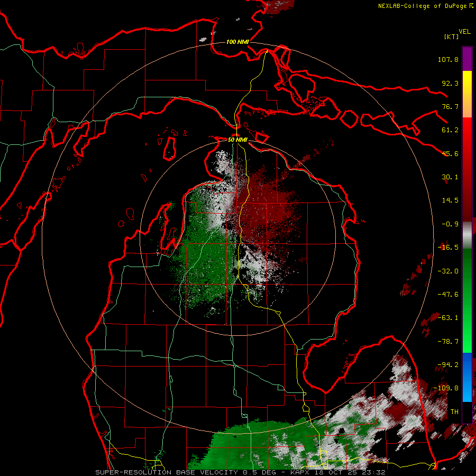476x476 pixels.
Task: Click the VEL legend title
Action: point(464,32)
